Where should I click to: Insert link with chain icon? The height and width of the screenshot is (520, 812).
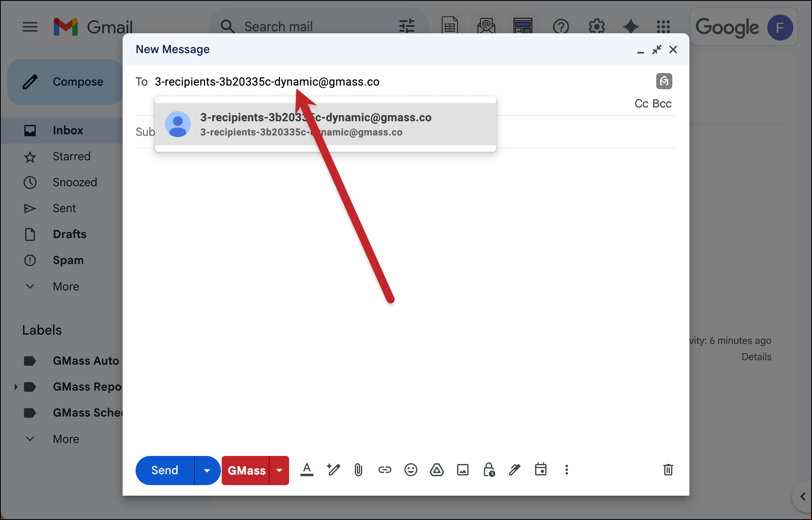coord(384,470)
